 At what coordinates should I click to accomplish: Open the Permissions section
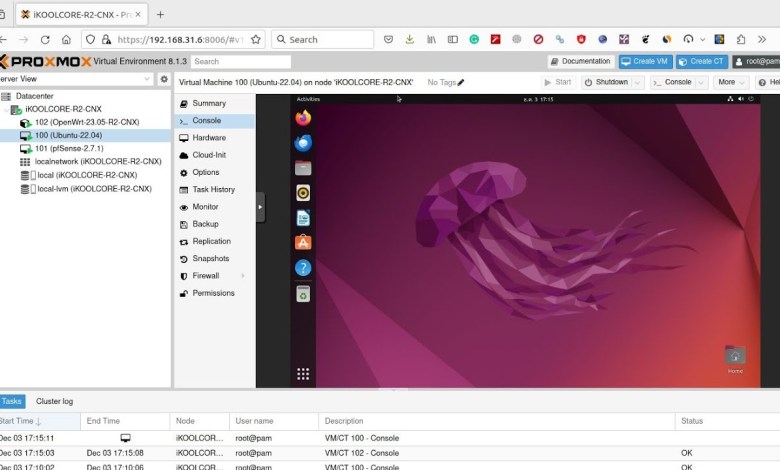[x=214, y=293]
